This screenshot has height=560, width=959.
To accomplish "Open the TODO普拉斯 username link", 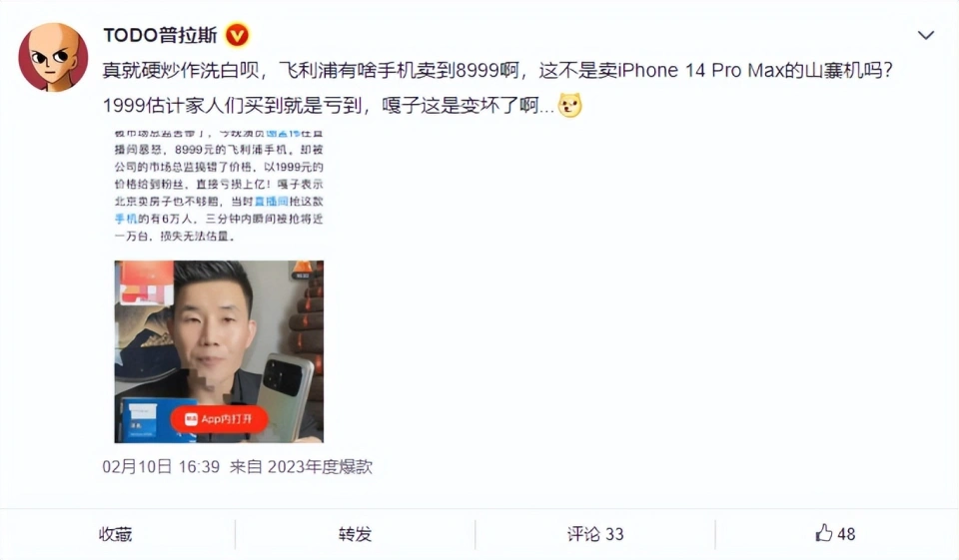I will pos(160,35).
